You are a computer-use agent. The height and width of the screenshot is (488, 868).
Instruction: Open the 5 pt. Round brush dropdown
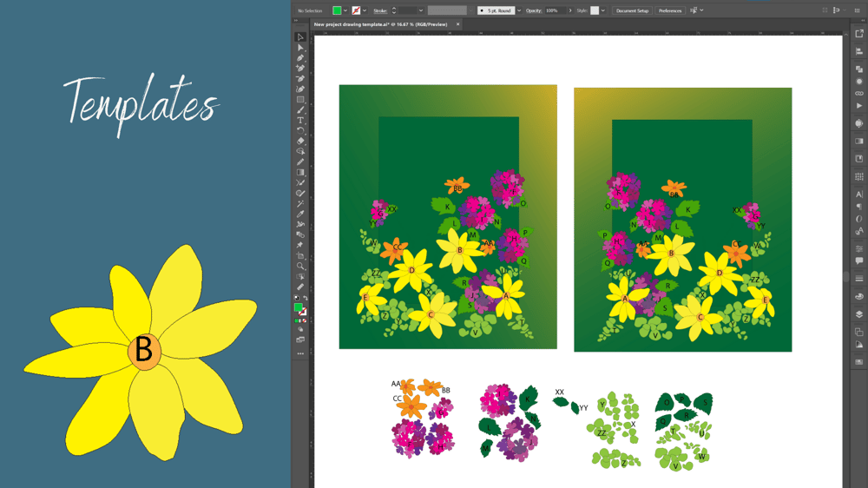coord(519,10)
